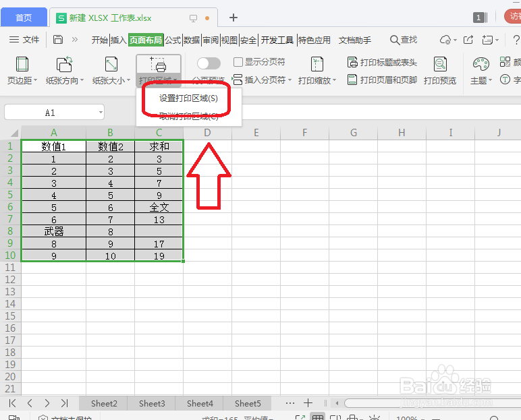This screenshot has width=521, height=420.
Task: Click the color scheme grid icon
Action: [x=505, y=62]
